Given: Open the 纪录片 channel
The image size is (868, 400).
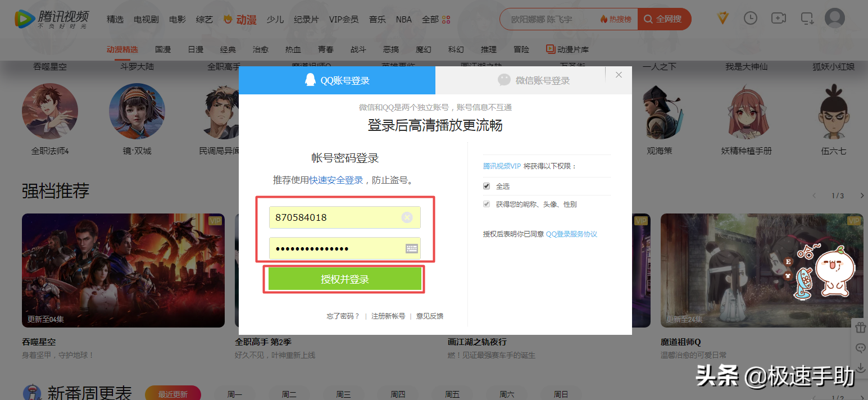Looking at the screenshot, I should click(x=306, y=20).
